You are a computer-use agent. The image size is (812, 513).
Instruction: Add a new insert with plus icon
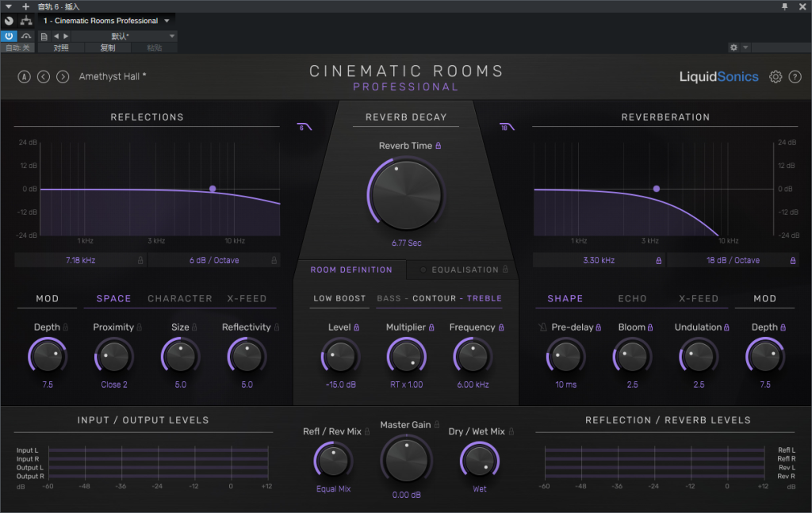click(25, 6)
